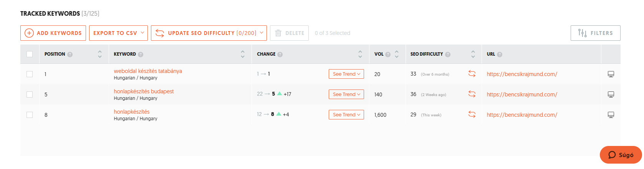Select the honlapkészítés keyword row checkbox

click(30, 115)
